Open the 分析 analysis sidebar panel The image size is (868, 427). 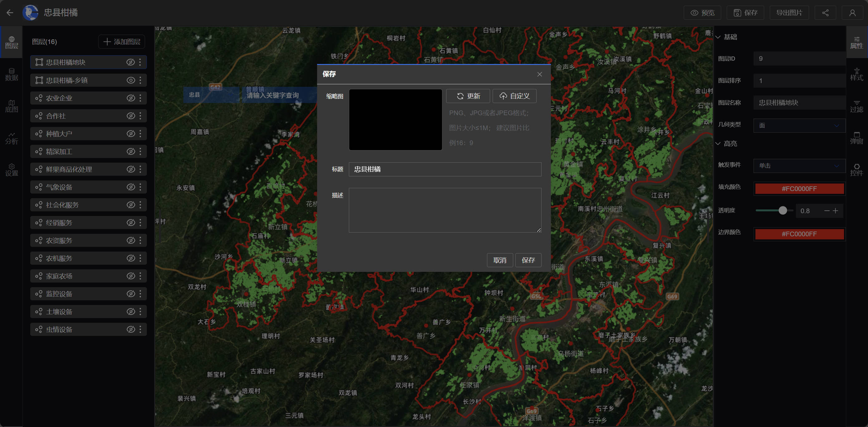[x=12, y=138]
